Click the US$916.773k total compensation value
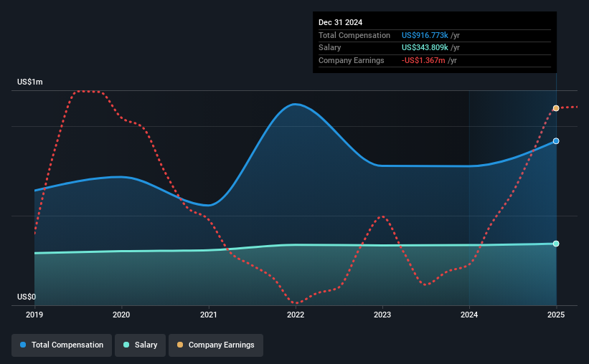The width and height of the screenshot is (589, 364). 425,35
